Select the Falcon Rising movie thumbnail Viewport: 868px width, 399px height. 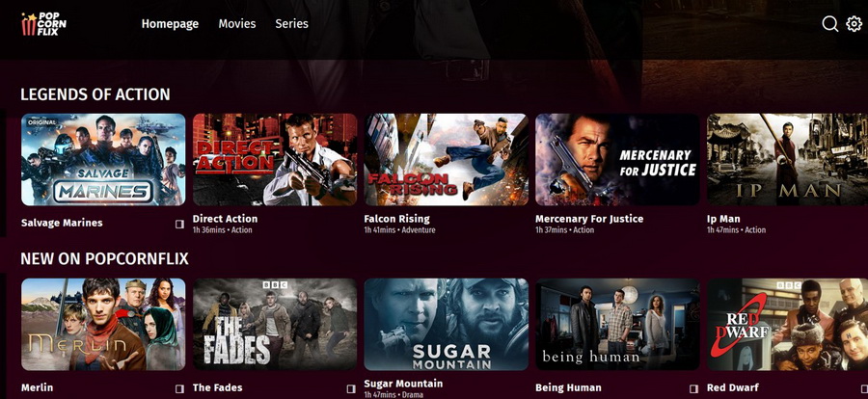[x=447, y=159]
